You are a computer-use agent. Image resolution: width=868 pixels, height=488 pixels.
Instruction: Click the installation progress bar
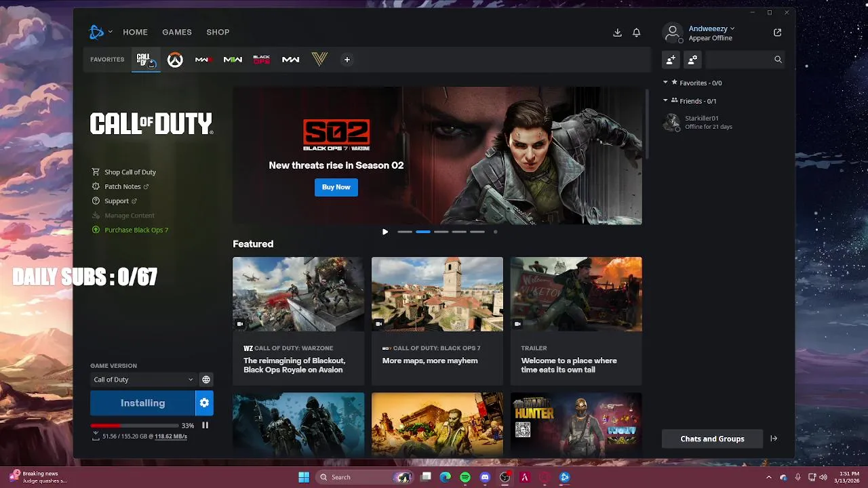(x=134, y=426)
